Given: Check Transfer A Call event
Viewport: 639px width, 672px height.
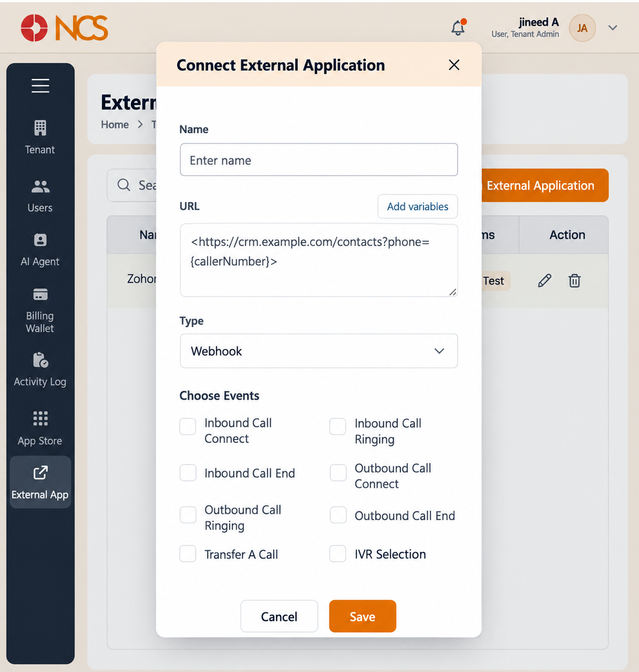Looking at the screenshot, I should coord(188,554).
